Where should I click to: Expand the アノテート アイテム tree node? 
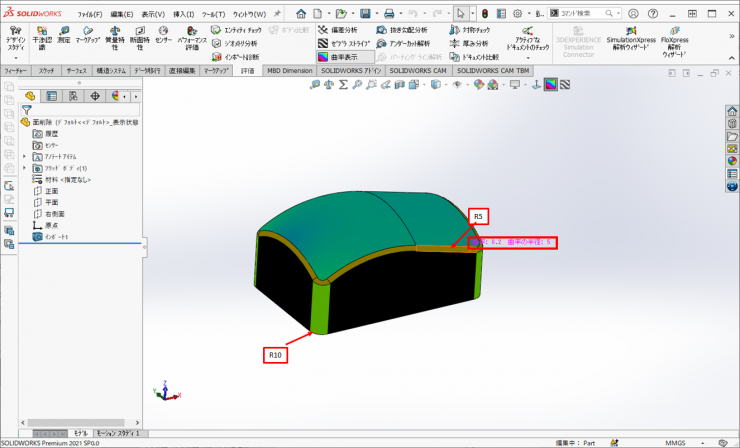pyautogui.click(x=24, y=157)
